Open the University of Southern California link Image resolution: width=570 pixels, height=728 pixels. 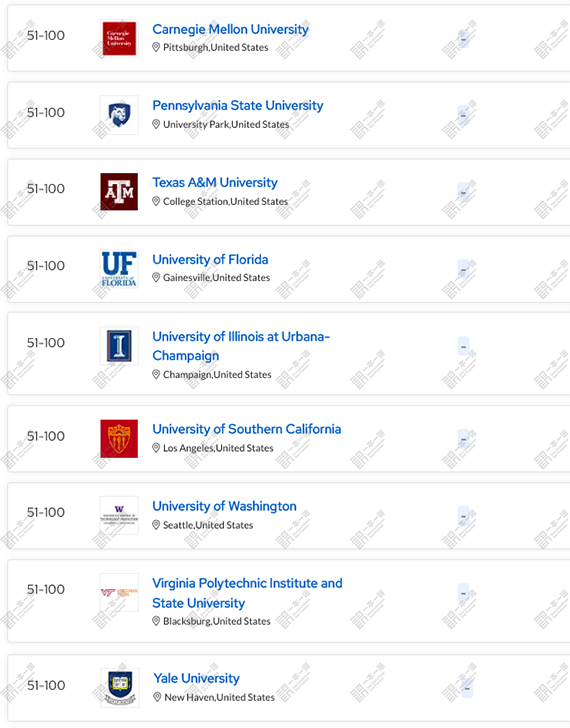coord(246,429)
